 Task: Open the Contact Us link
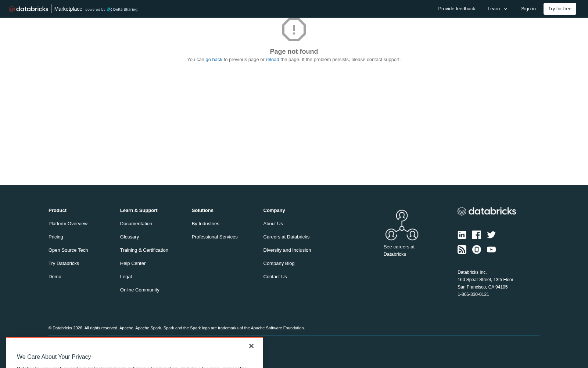click(275, 277)
